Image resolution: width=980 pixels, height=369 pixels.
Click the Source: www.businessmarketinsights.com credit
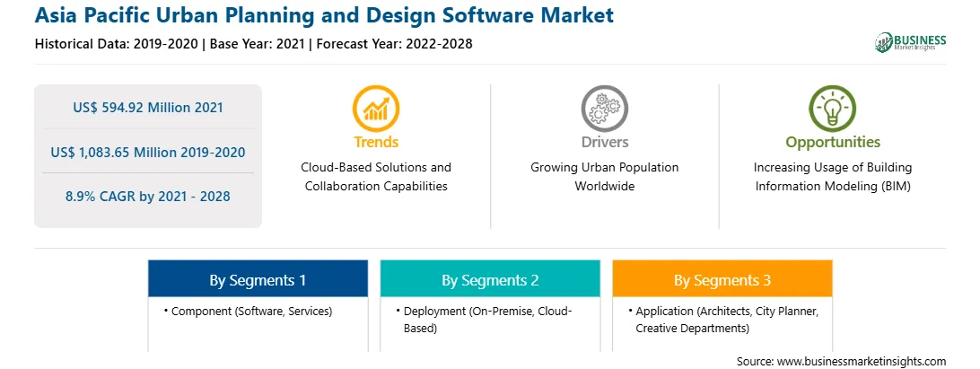click(x=841, y=361)
